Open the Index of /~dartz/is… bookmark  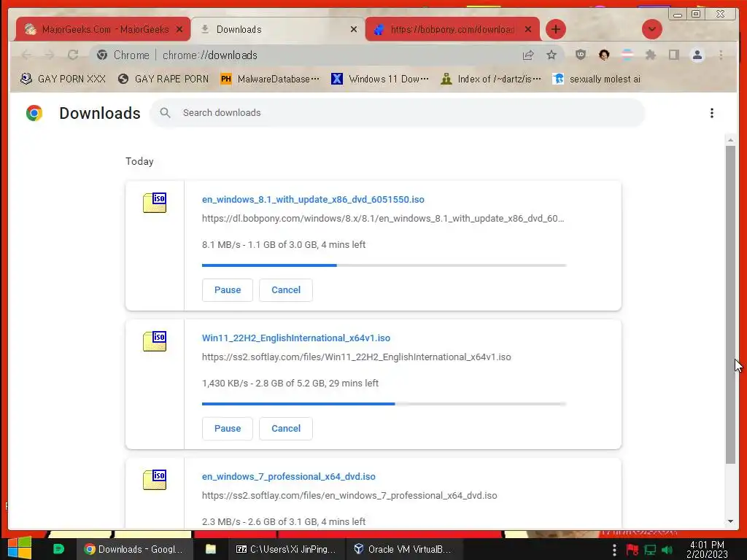pos(491,79)
